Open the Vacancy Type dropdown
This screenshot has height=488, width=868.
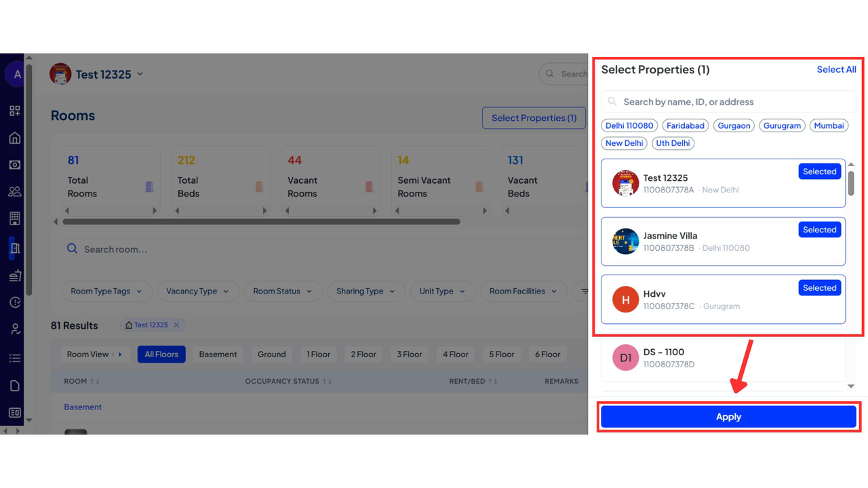[197, 291]
